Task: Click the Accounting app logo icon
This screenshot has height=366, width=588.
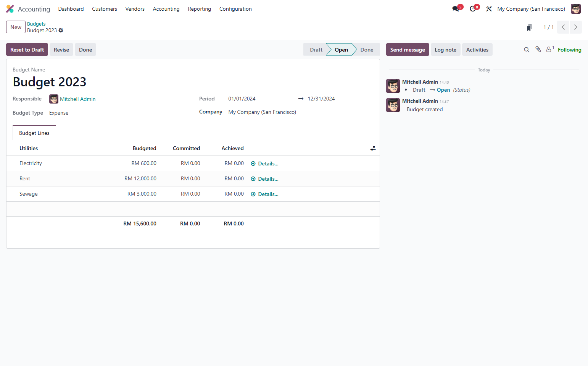Action: (x=10, y=9)
